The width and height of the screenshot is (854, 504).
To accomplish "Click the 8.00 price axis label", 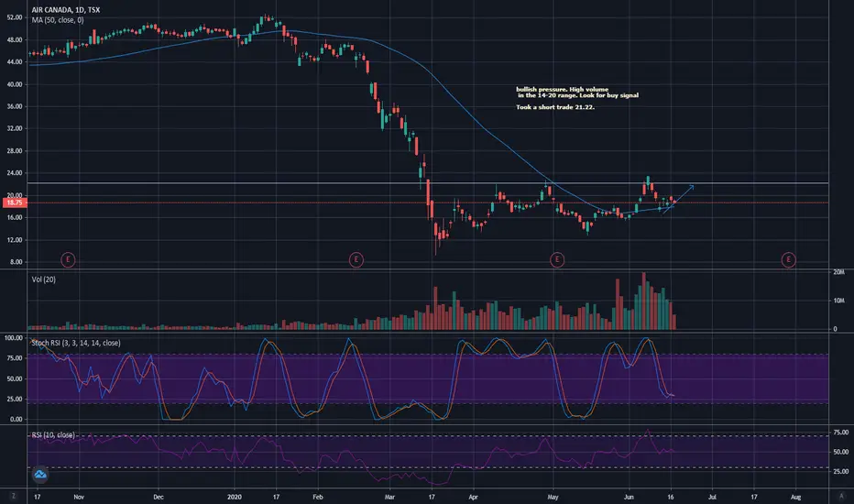I will click(16, 262).
